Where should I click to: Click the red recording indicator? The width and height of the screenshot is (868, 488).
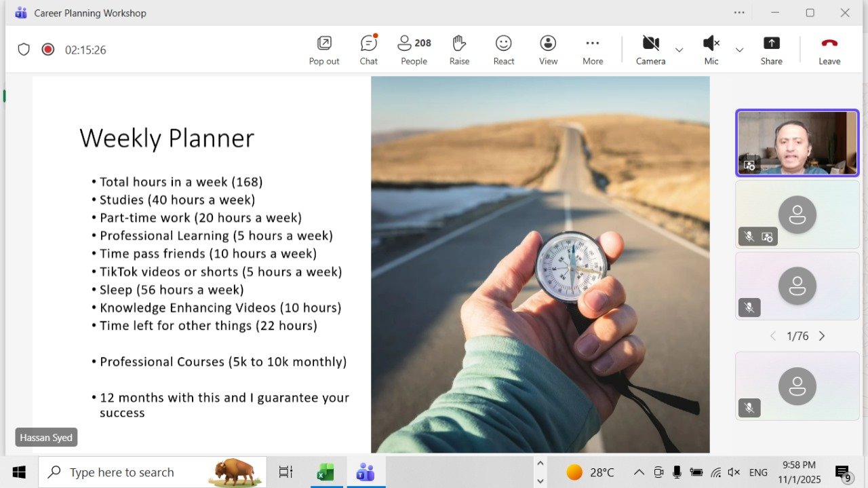coord(47,50)
